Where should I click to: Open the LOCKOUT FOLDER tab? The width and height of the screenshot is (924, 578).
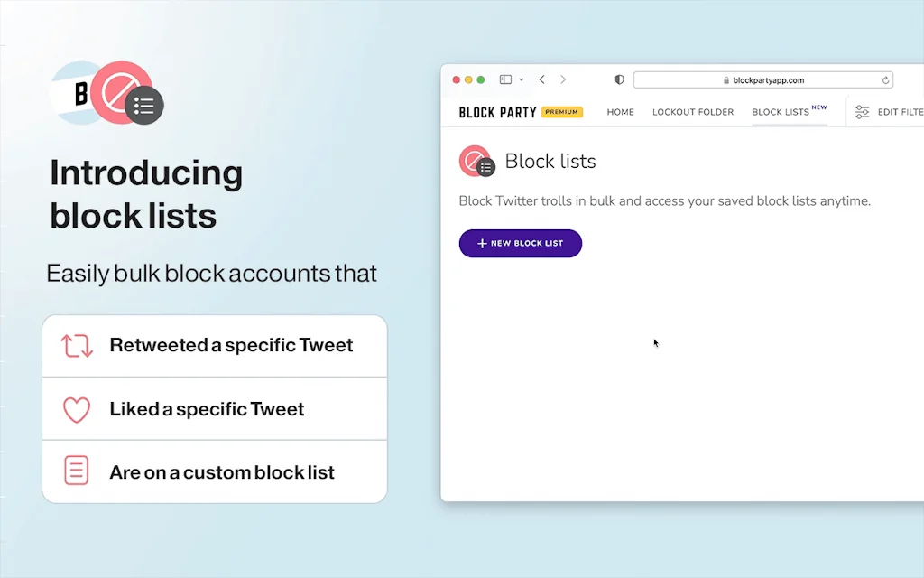point(693,111)
